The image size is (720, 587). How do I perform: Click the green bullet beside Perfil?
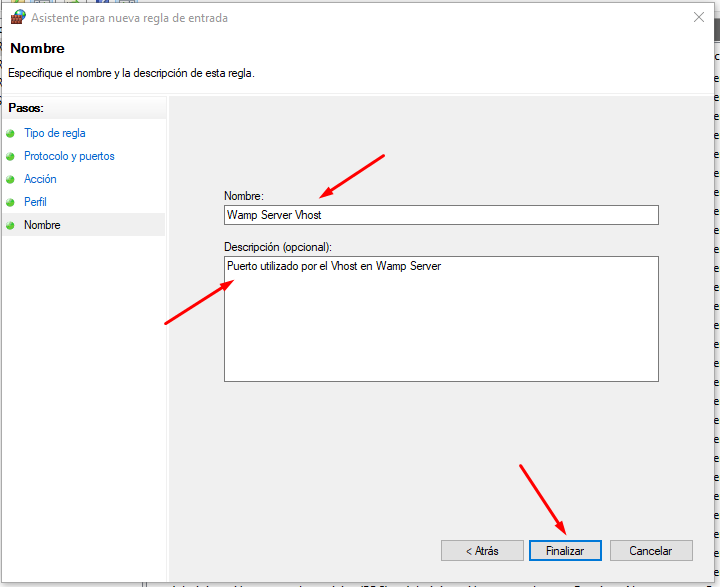tap(11, 203)
